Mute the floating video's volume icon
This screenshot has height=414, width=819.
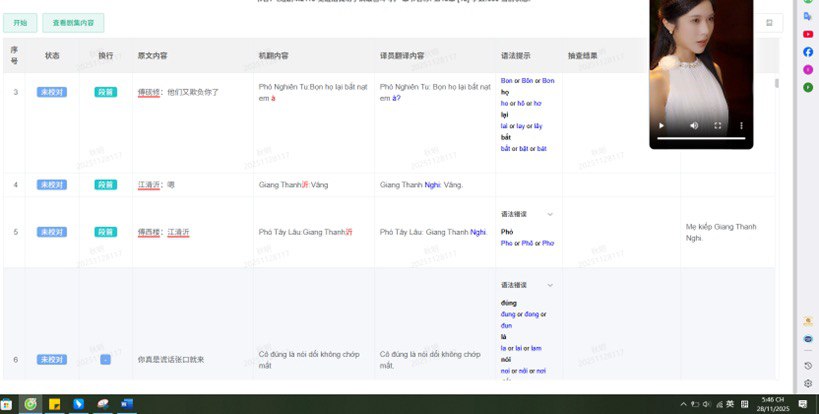point(693,126)
